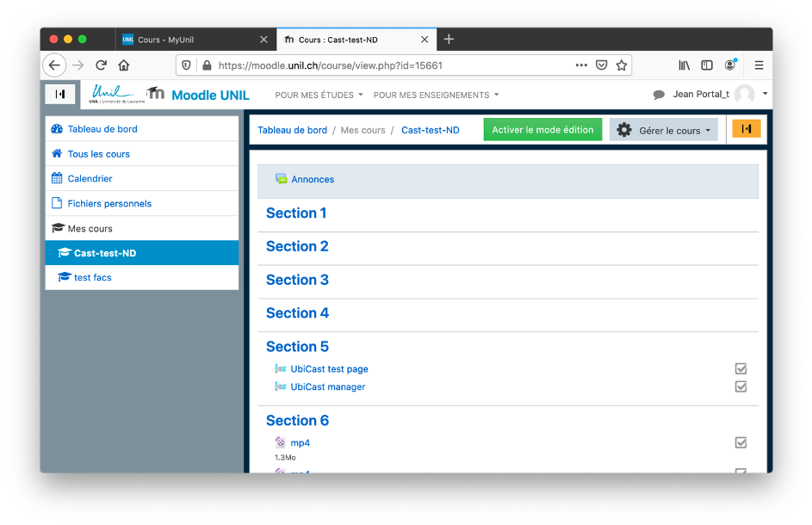Open the Firefox library icon
This screenshot has width=812, height=525.
[x=685, y=65]
